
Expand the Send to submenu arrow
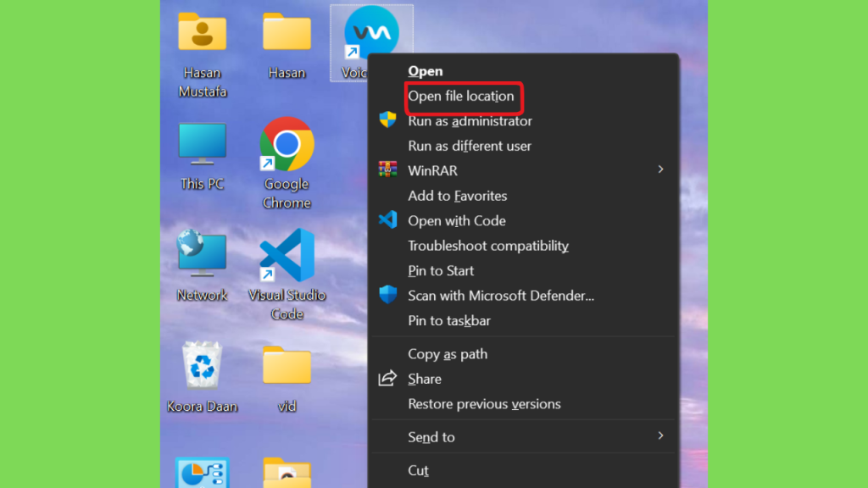(660, 436)
